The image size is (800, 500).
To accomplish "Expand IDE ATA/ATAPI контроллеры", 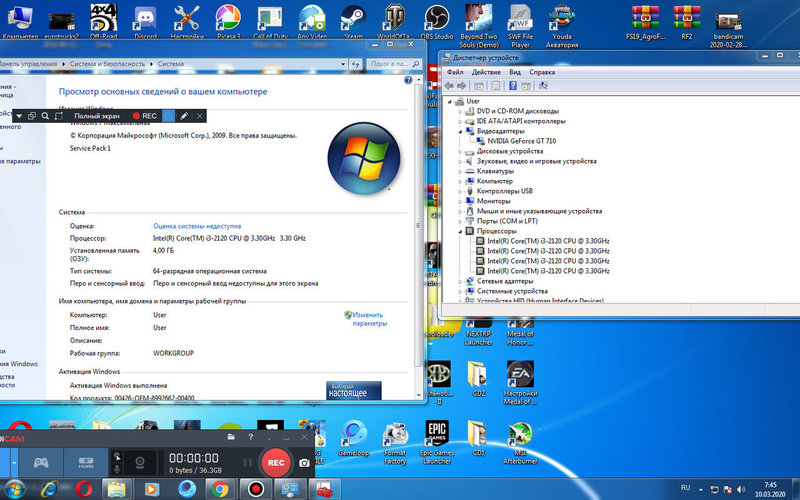I will coord(460,121).
